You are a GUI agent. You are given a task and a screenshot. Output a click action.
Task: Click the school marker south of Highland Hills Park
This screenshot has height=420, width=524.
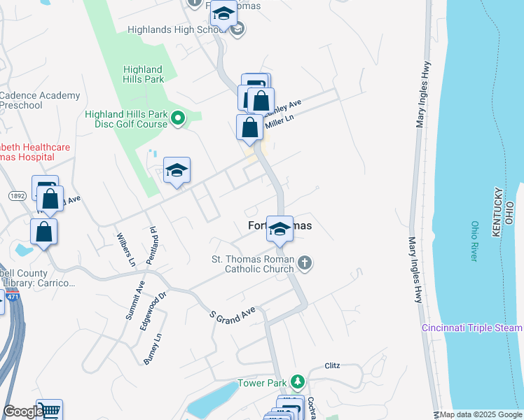coord(177,171)
